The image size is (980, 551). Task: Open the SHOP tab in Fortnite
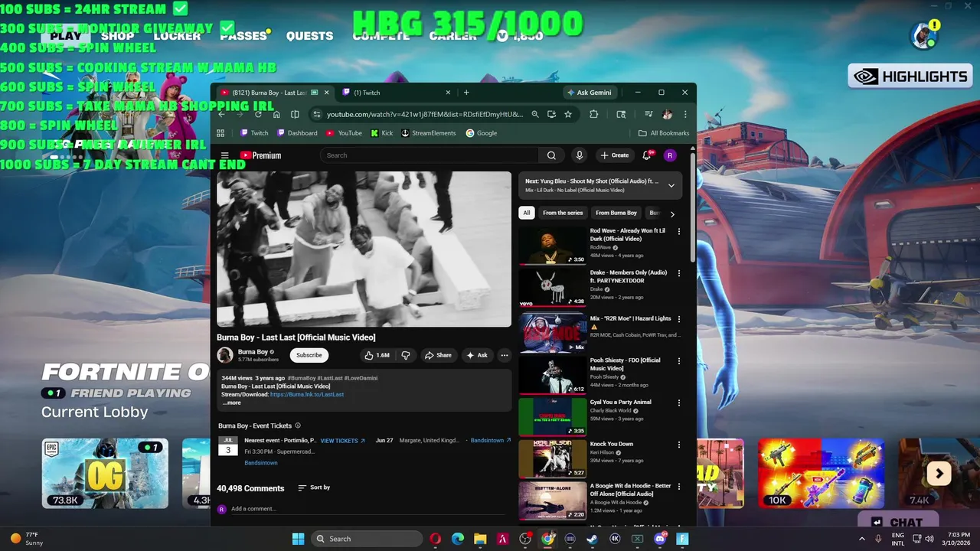[118, 36]
